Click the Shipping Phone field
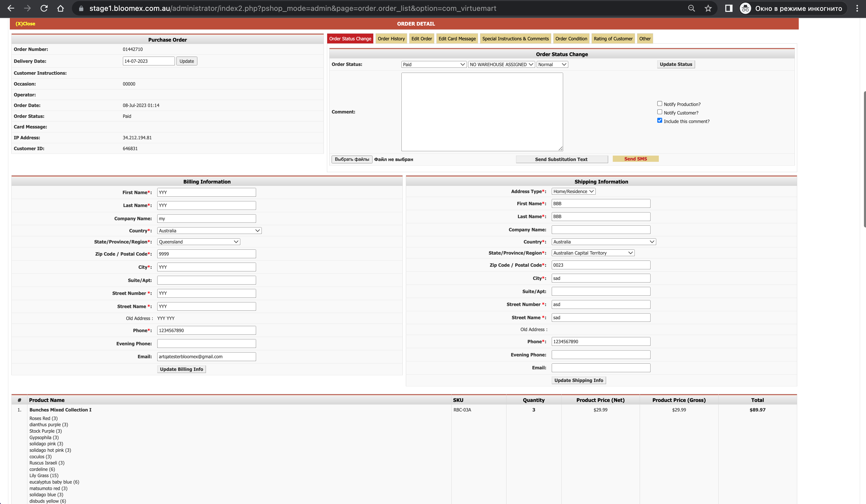866x504 pixels. coord(601,342)
